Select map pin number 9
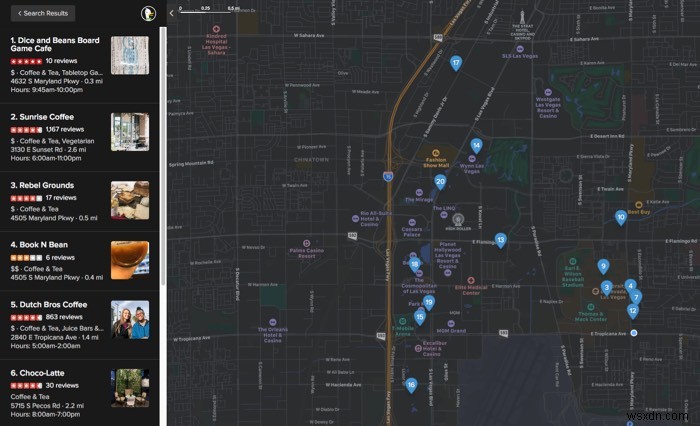 click(x=603, y=267)
